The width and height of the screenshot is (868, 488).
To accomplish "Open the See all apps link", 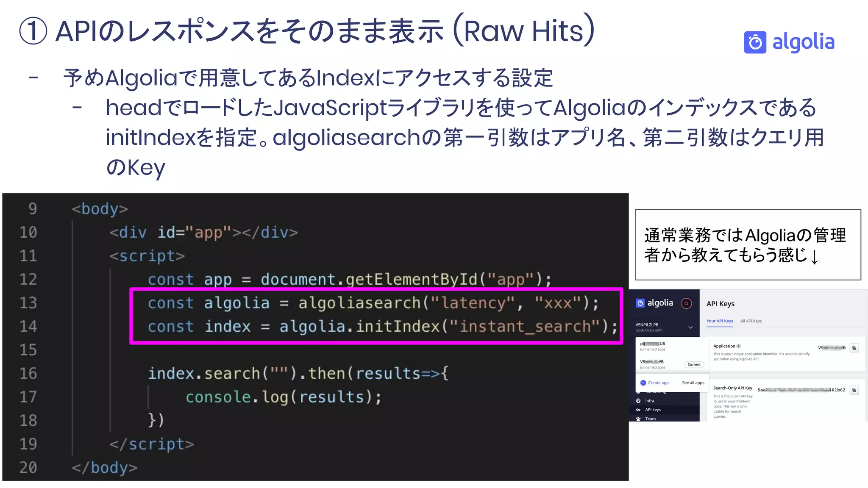I will coord(693,383).
